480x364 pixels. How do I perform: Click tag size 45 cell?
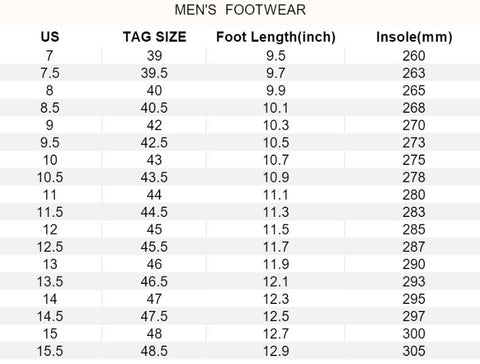pos(154,229)
